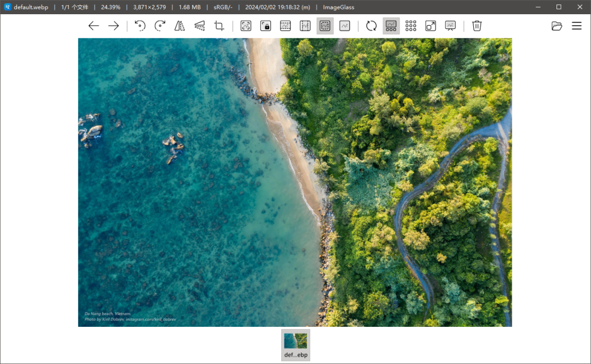Viewport: 591px width, 364px height.
Task: Toggle the highlighted Scale to fit mode
Action: pyautogui.click(x=325, y=26)
